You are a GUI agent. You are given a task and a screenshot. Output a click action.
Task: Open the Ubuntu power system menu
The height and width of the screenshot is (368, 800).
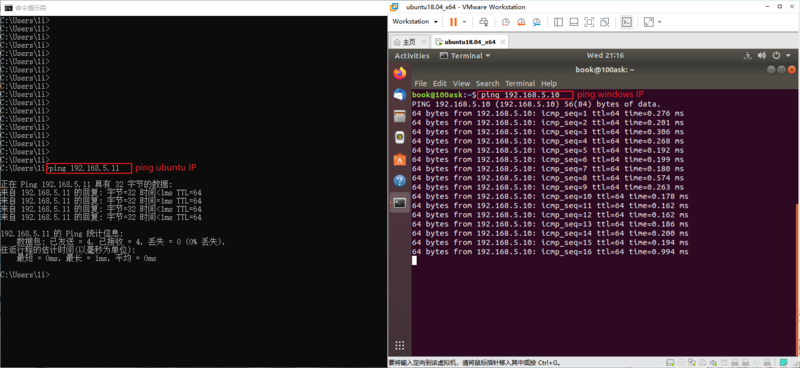(x=777, y=56)
